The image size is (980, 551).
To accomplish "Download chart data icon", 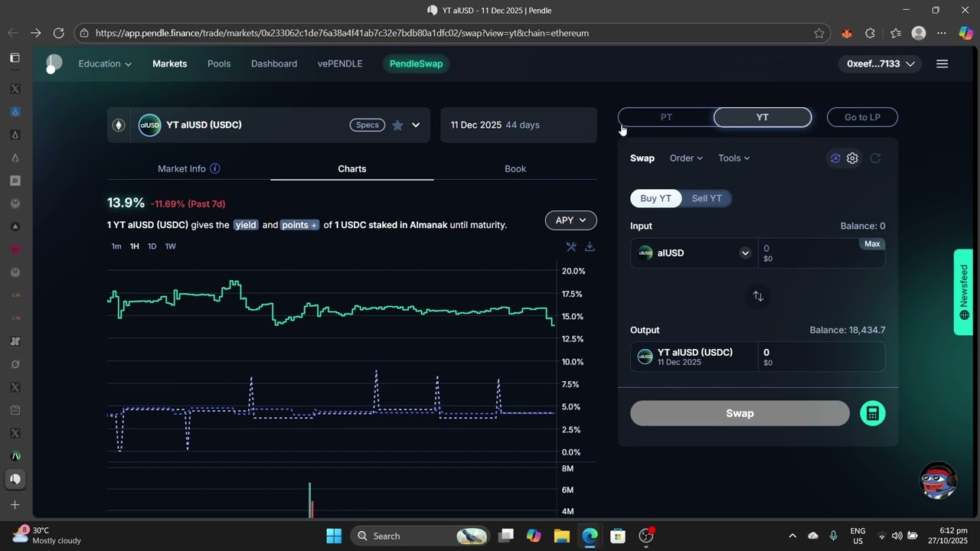I will click(x=590, y=246).
